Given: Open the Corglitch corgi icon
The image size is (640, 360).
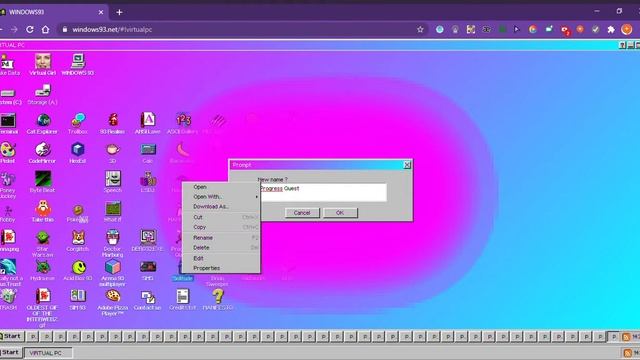Looking at the screenshot, I should [x=78, y=241].
